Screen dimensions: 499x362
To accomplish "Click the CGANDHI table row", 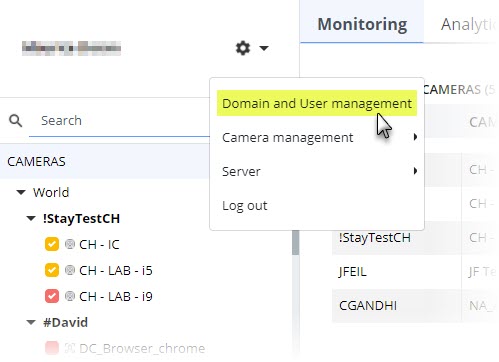I will (413, 306).
